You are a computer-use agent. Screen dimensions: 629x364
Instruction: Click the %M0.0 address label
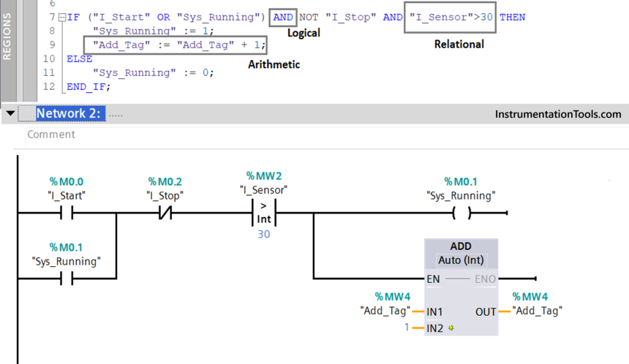tap(66, 181)
